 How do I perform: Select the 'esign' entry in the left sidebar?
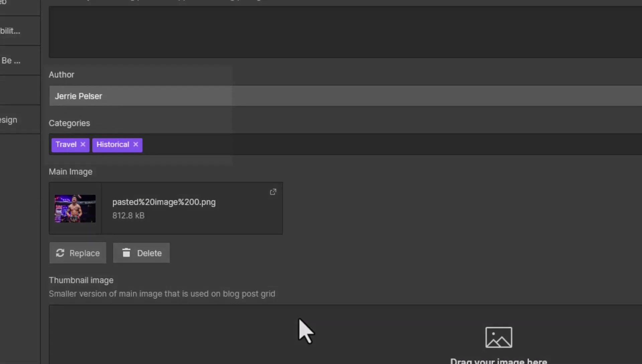pyautogui.click(x=8, y=120)
